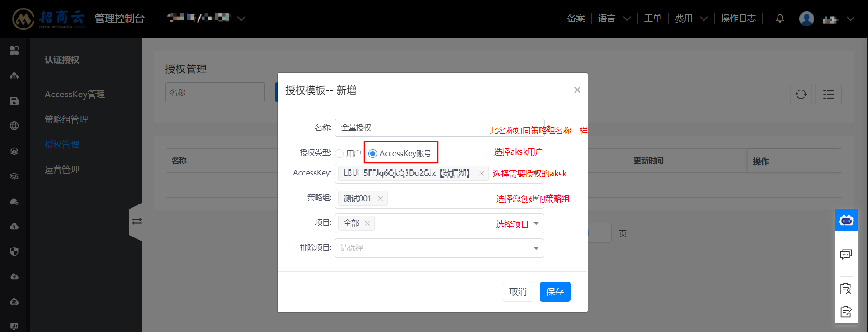The height and width of the screenshot is (332, 868).
Task: Click the China Merchants Cloud logo
Action: pyautogui.click(x=48, y=19)
